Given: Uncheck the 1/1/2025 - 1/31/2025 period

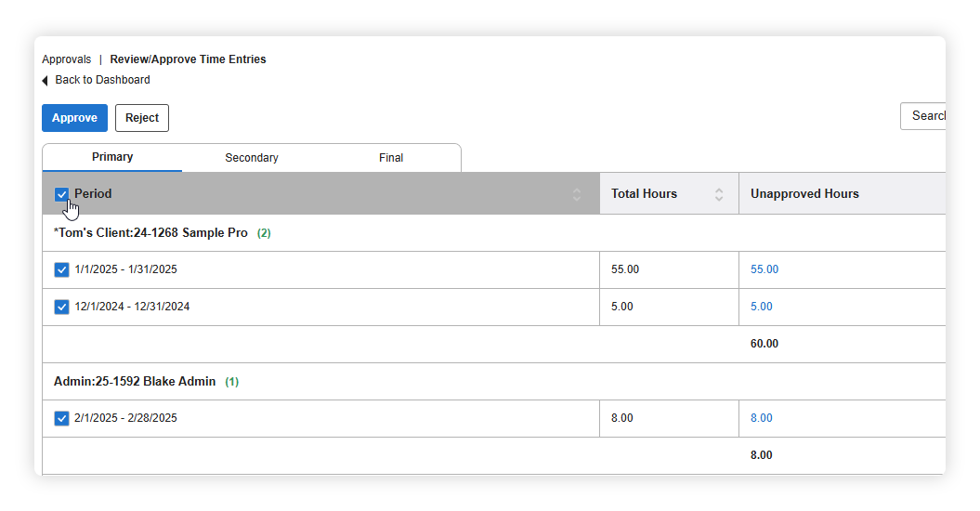Looking at the screenshot, I should point(61,269).
